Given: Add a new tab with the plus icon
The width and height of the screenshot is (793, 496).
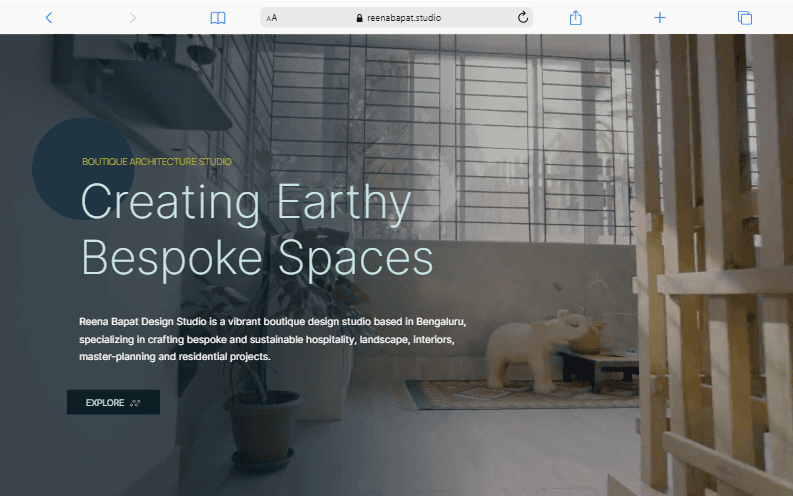Looking at the screenshot, I should point(659,18).
